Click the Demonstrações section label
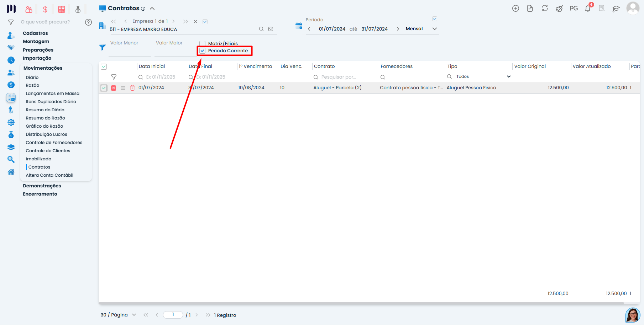The width and height of the screenshot is (644, 325). tap(42, 186)
